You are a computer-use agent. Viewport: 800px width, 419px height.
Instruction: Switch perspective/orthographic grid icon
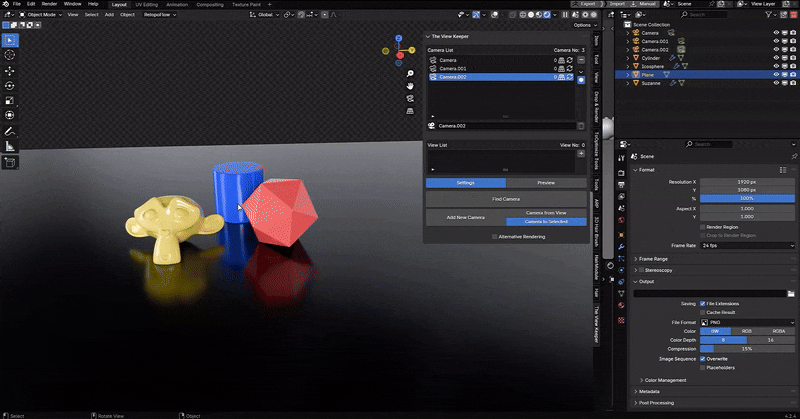click(x=410, y=111)
